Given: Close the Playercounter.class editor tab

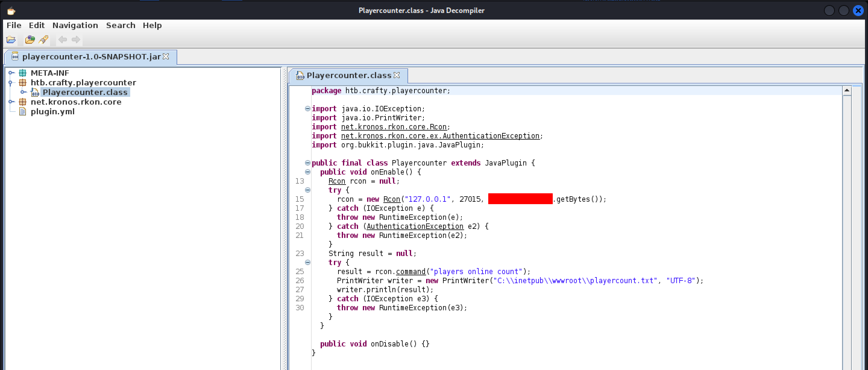Looking at the screenshot, I should [397, 75].
